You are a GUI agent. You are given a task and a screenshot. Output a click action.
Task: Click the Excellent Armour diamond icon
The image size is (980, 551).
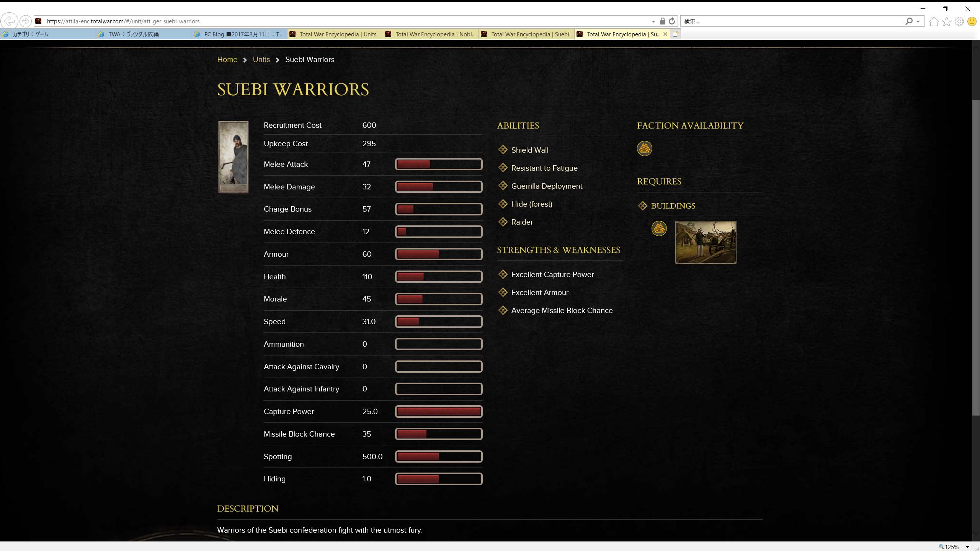(x=503, y=292)
